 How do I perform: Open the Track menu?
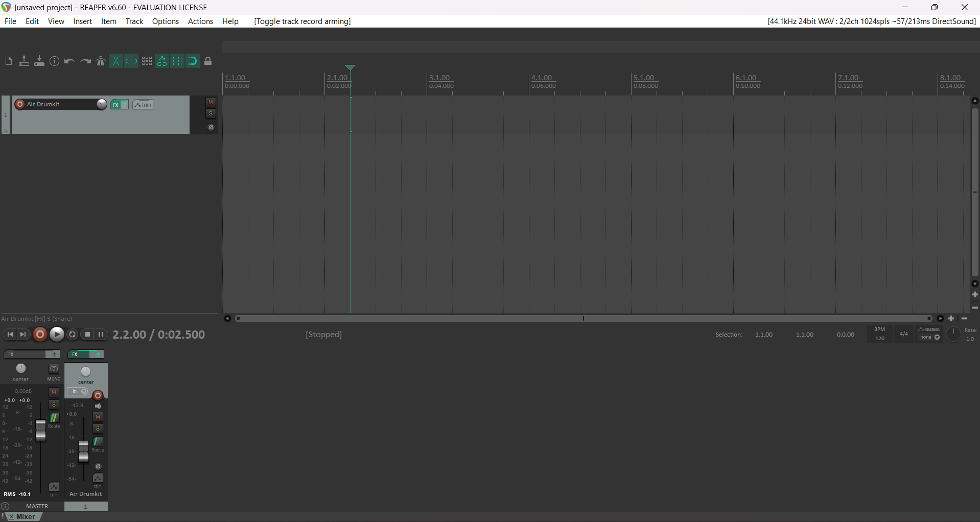click(134, 21)
